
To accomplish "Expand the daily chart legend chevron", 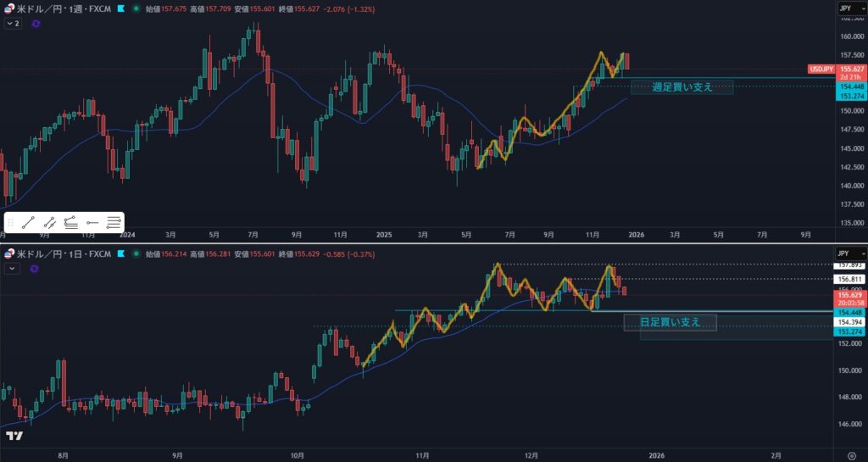I will point(12,269).
